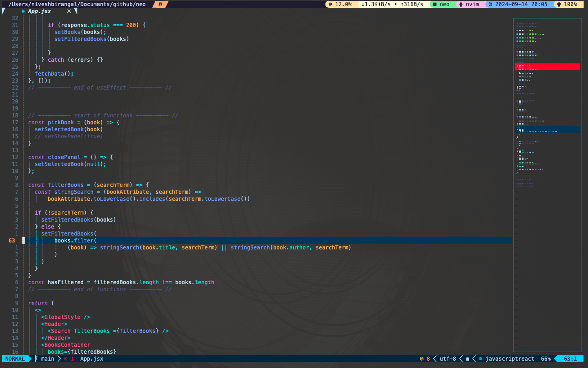
Task: Click the git branch main segment
Action: pyautogui.click(x=45, y=359)
